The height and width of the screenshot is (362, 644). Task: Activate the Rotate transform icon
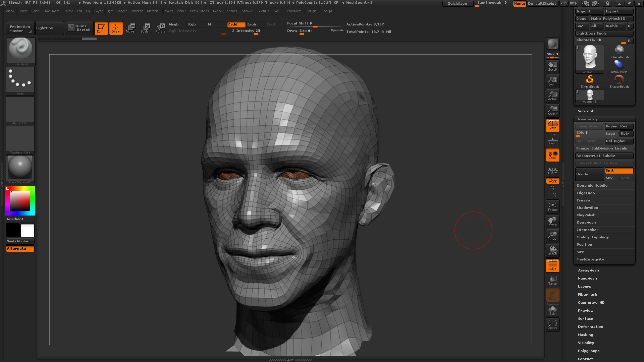coord(160,28)
